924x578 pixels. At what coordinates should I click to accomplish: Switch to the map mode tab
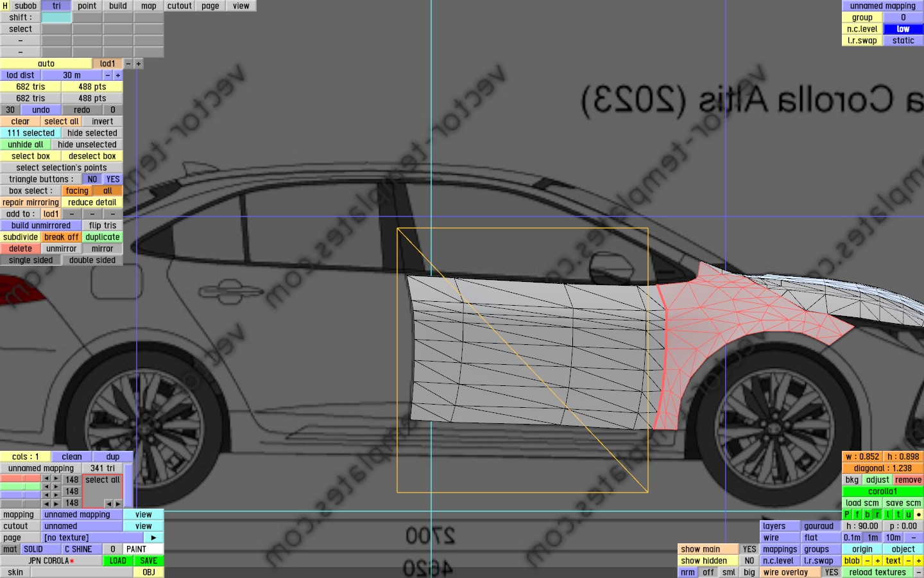[x=149, y=6]
